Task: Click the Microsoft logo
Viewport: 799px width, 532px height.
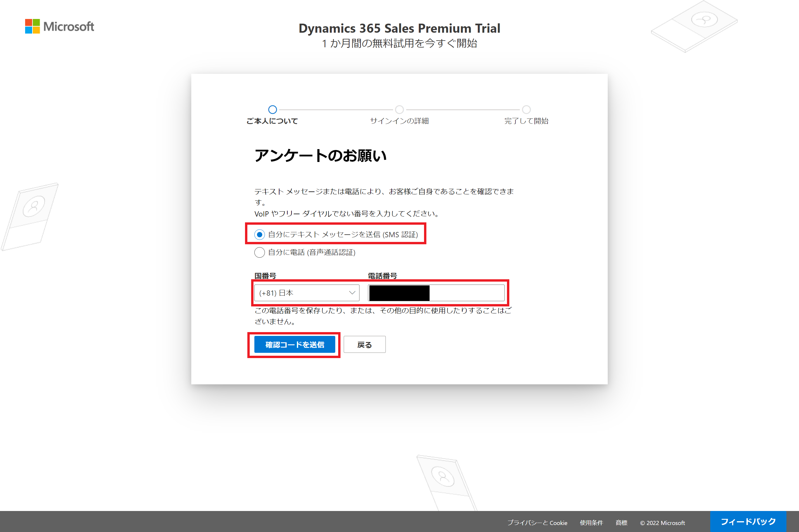Action: (59, 26)
